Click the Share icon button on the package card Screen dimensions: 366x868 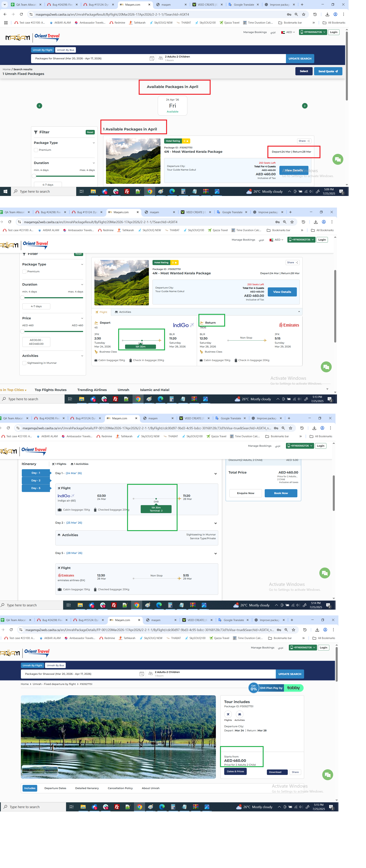[304, 141]
